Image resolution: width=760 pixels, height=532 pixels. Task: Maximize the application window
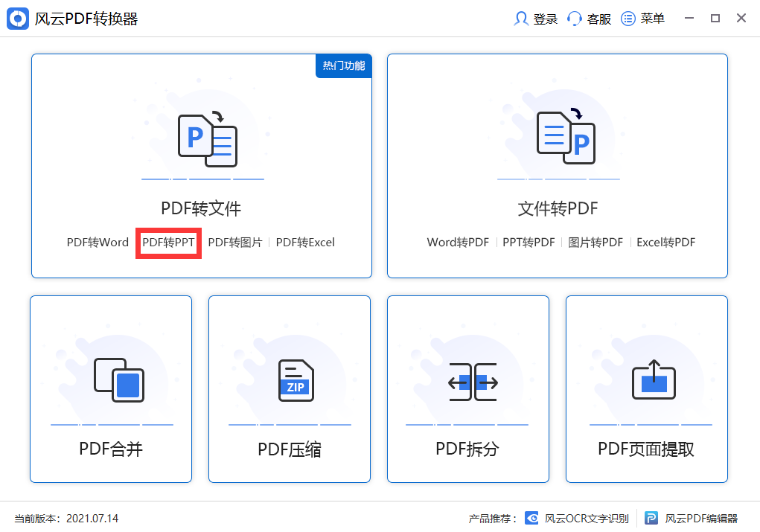pyautogui.click(x=715, y=19)
